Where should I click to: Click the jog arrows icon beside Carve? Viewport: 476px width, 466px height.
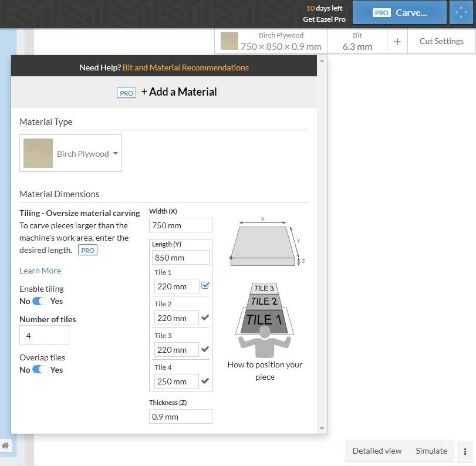461,12
